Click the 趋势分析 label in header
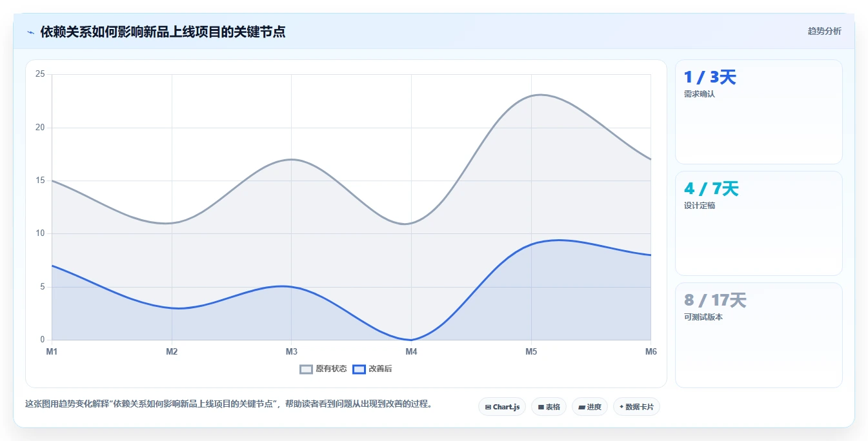The width and height of the screenshot is (868, 441). click(824, 31)
